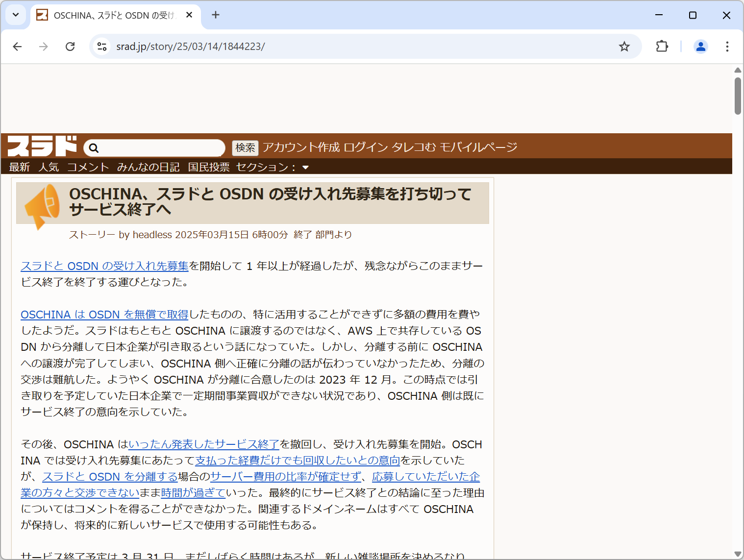Open link OSCHINA は OSDN を無償で取得
744x560 pixels.
104,315
